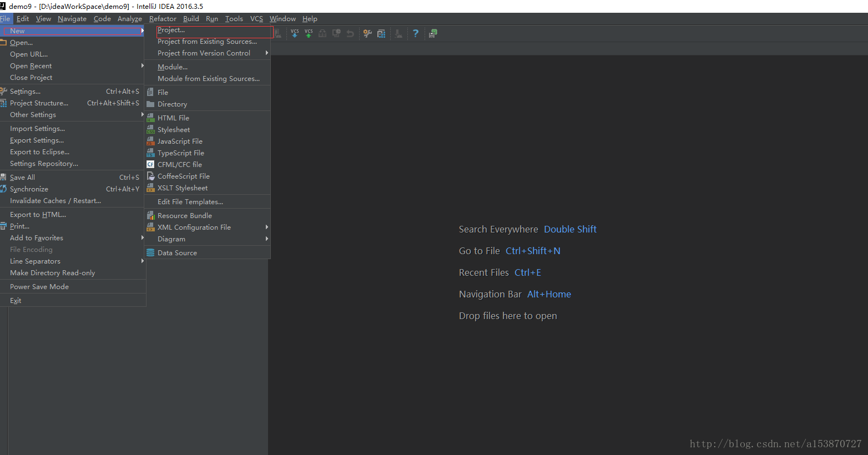Select Open... in the File menu
The width and height of the screenshot is (868, 455).
(x=73, y=43)
